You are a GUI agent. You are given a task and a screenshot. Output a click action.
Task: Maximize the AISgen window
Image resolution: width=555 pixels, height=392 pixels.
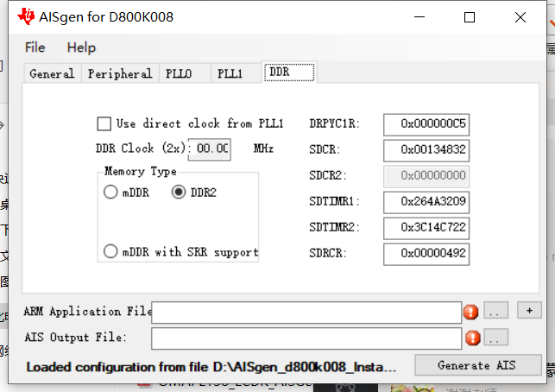[x=470, y=17]
